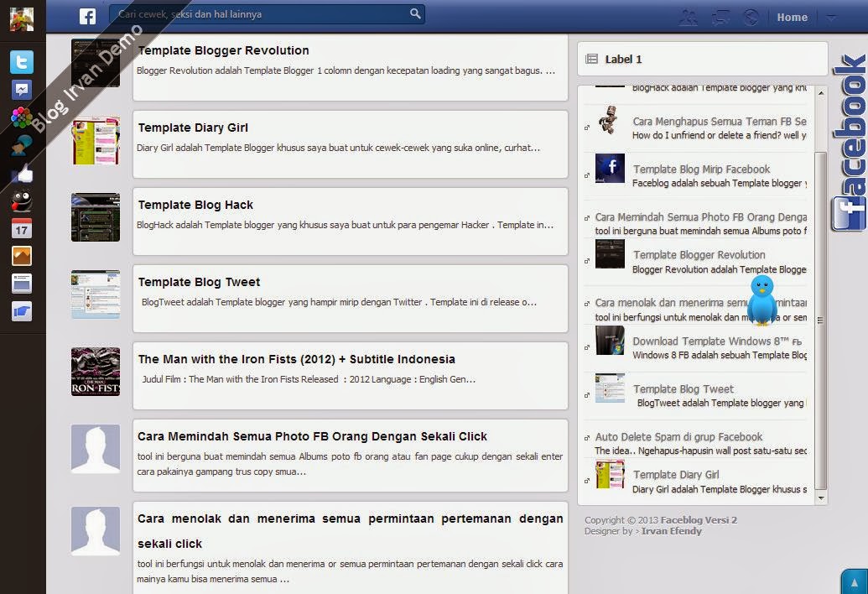The width and height of the screenshot is (868, 594).
Task: Open the Template Blog Tweet post title
Action: 199,282
